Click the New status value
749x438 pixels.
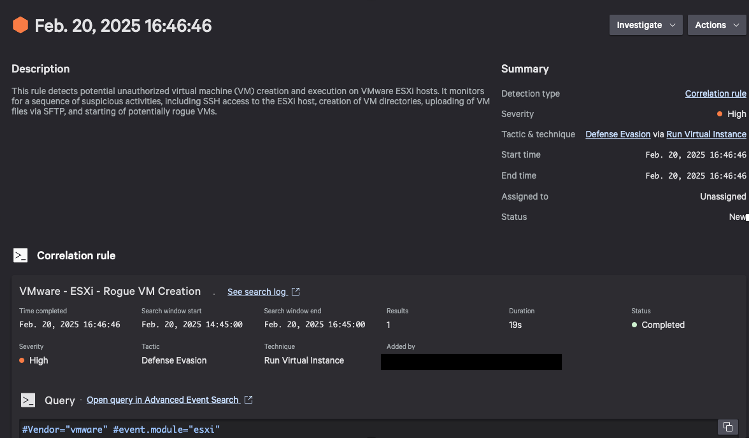[736, 217]
